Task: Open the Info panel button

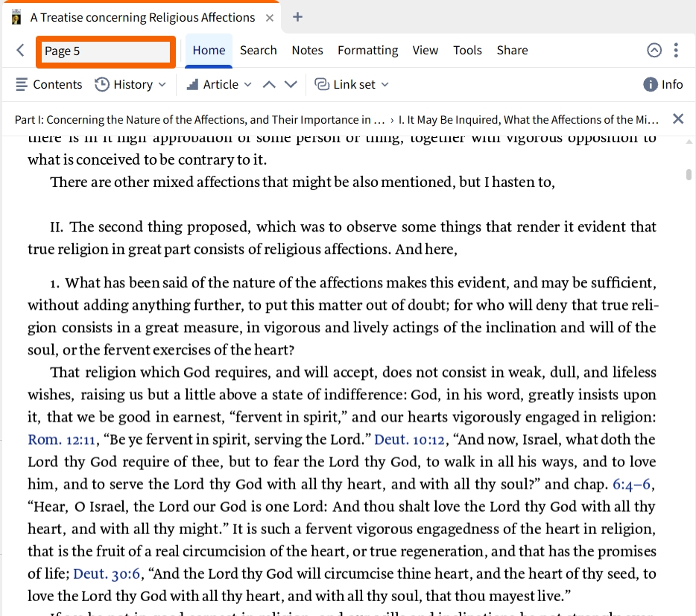Action: (x=663, y=84)
